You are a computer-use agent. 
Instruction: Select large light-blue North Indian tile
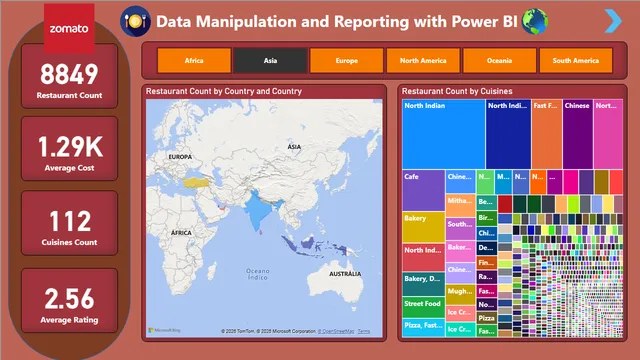pyautogui.click(x=443, y=134)
